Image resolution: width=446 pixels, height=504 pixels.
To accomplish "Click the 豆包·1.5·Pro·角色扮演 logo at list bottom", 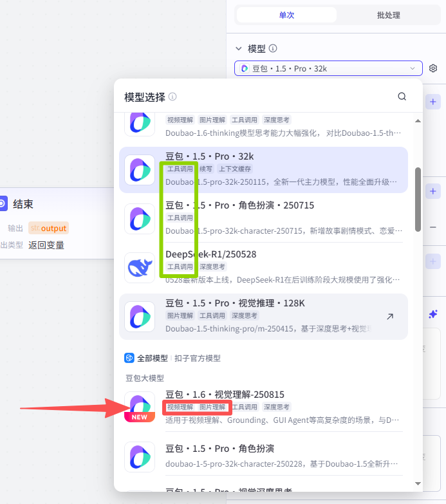I will point(140,457).
